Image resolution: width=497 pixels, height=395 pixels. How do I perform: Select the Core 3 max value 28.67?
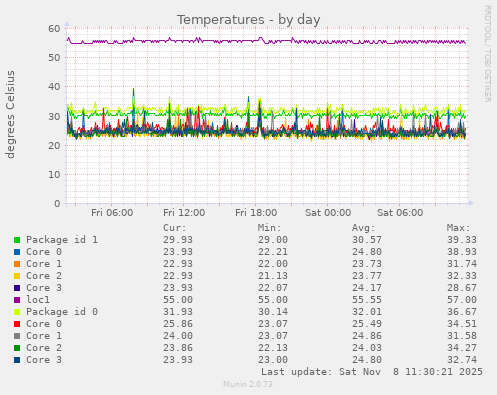(462, 288)
